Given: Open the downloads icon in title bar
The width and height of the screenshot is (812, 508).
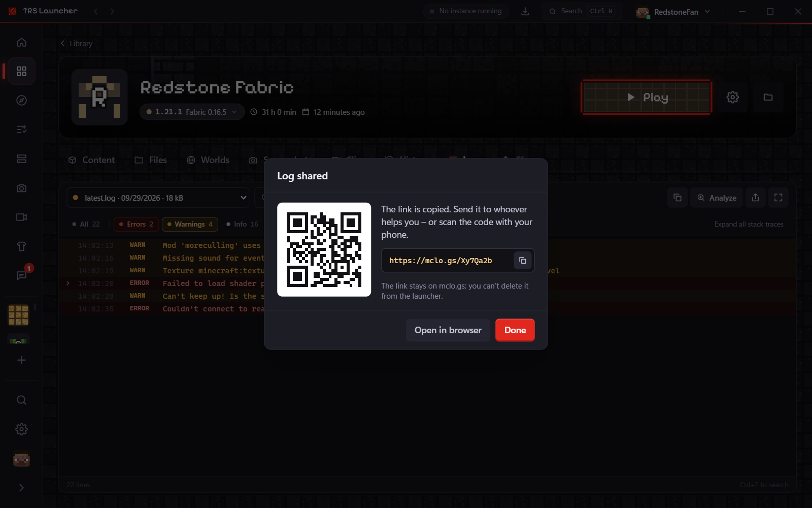Looking at the screenshot, I should 525,11.
